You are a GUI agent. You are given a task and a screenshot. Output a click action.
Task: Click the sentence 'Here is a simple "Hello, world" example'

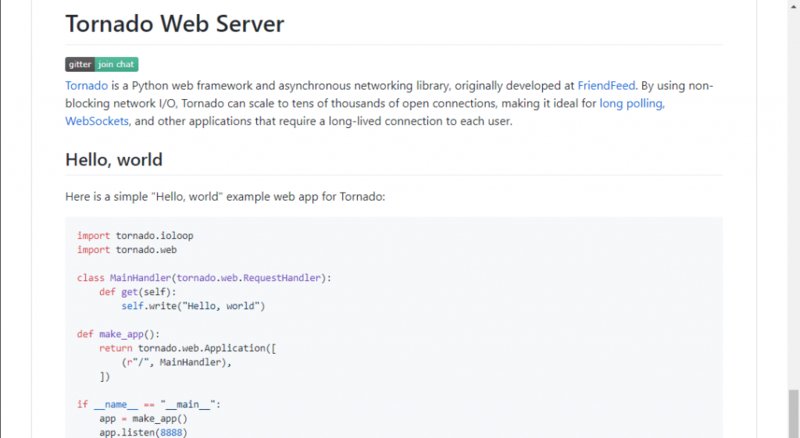tap(225, 197)
